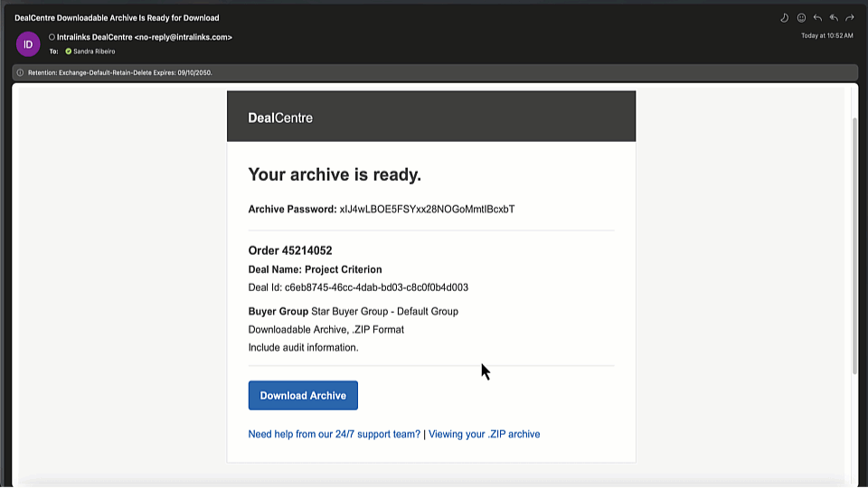The height and width of the screenshot is (488, 868).
Task: Click the Download Archive button
Action: [x=303, y=396]
